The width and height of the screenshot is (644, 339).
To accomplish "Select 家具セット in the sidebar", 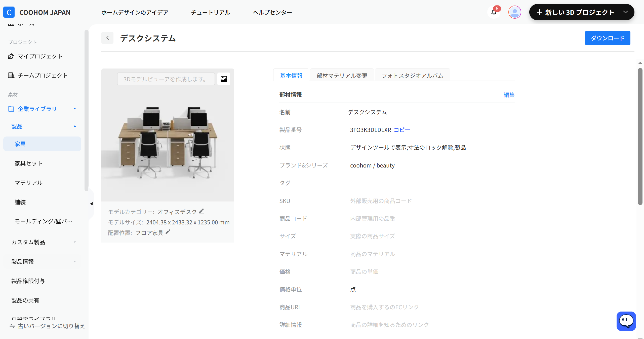I will (28, 163).
